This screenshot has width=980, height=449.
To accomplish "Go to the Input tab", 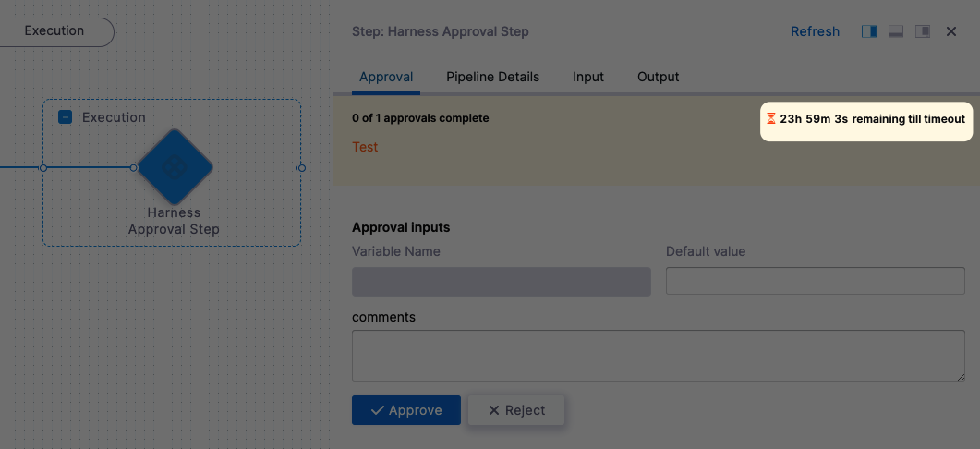I will [588, 77].
